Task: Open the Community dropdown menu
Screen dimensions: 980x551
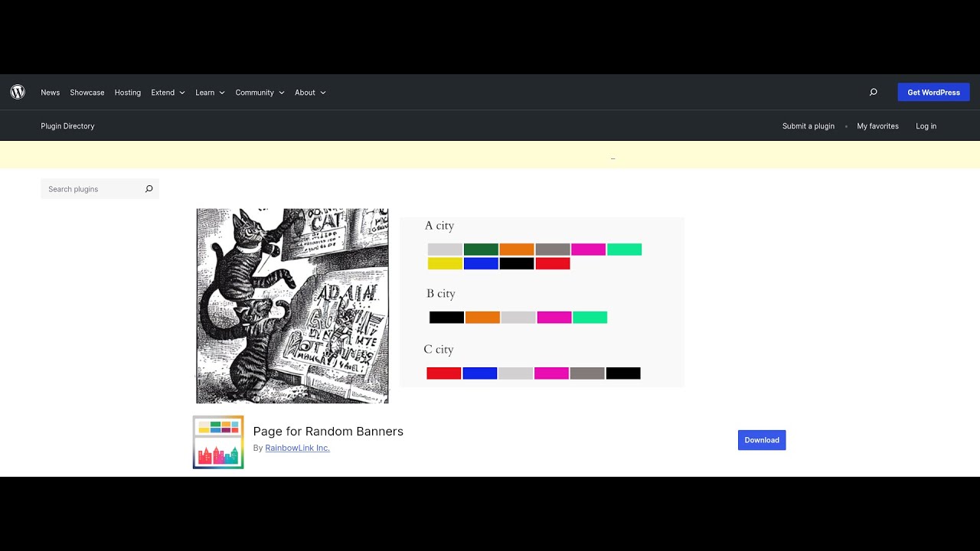Action: (260, 93)
